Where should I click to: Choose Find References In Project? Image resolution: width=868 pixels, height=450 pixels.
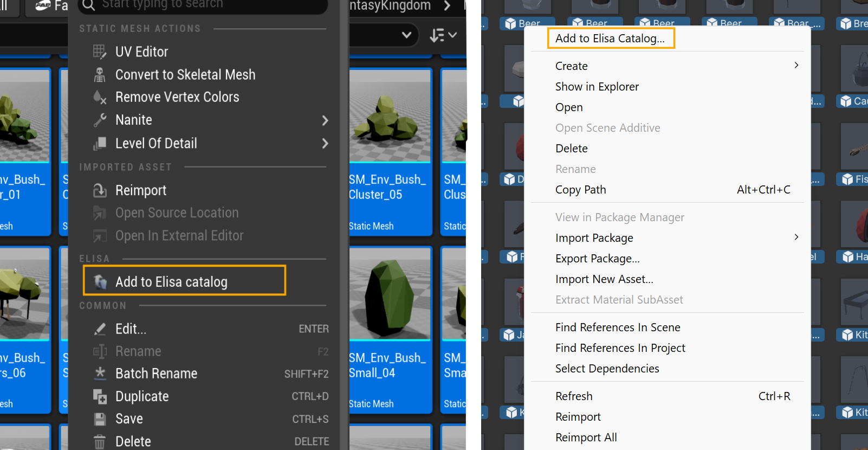[620, 348]
